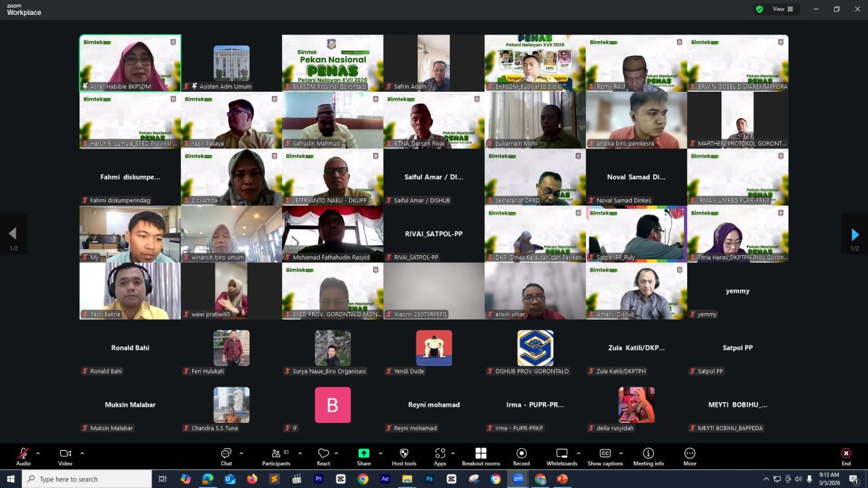Select Asrar Habibie BKPSDM video tile
The width and height of the screenshot is (868, 488).
click(130, 62)
